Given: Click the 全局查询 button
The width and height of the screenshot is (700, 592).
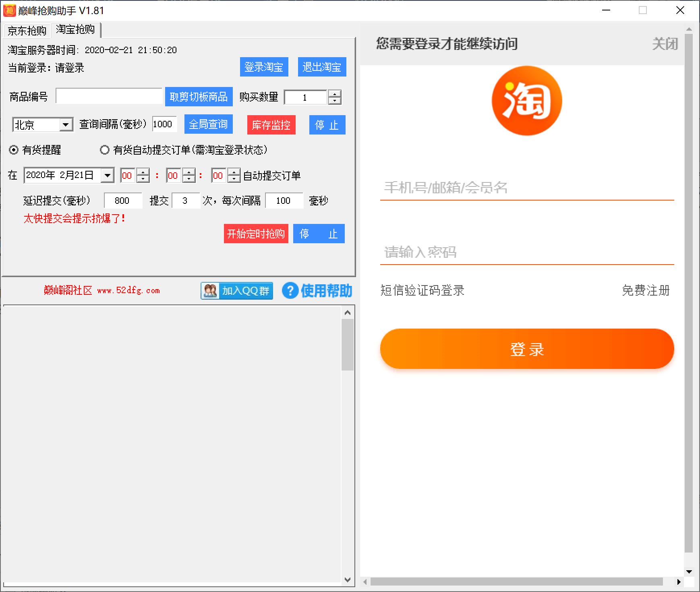Looking at the screenshot, I should click(209, 124).
